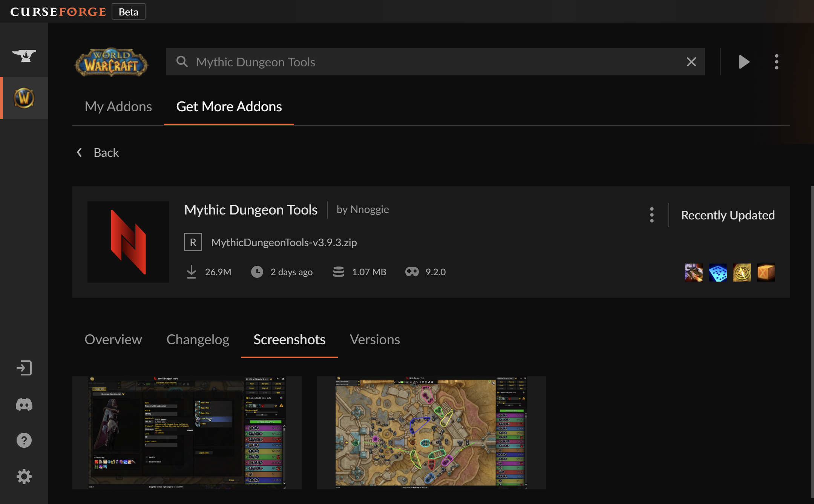Select the Get More Addons tab
The height and width of the screenshot is (504, 814).
(x=229, y=106)
